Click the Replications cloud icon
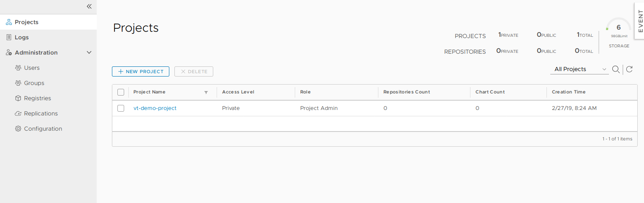Screen dimensions: 644x203 18,113
